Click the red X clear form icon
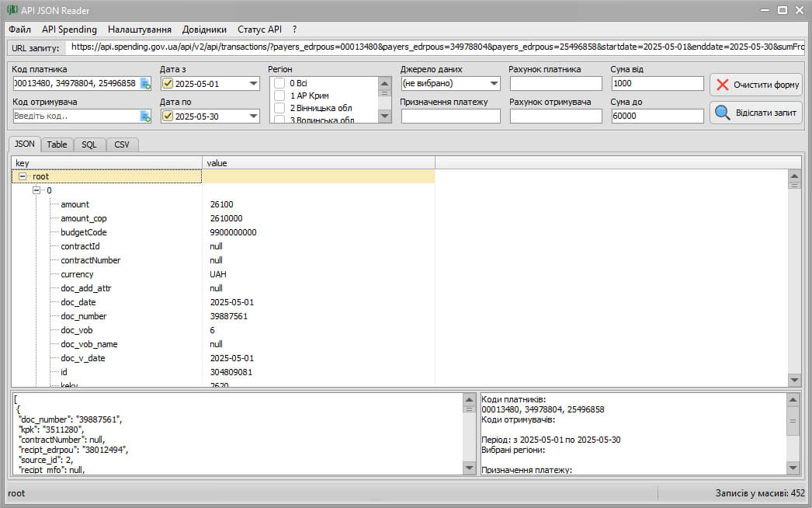This screenshot has height=508, width=812. tap(723, 85)
